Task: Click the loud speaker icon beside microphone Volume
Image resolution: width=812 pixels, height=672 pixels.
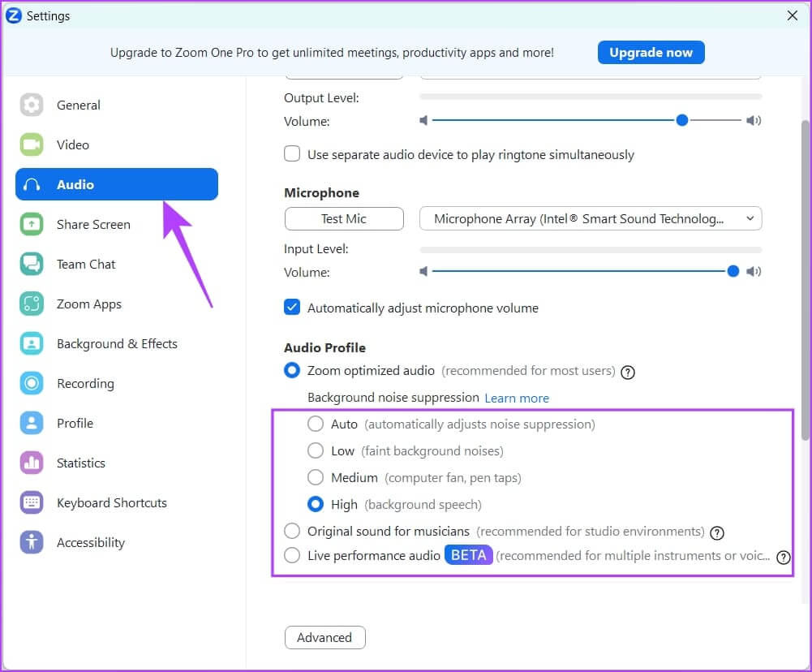Action: pos(754,272)
